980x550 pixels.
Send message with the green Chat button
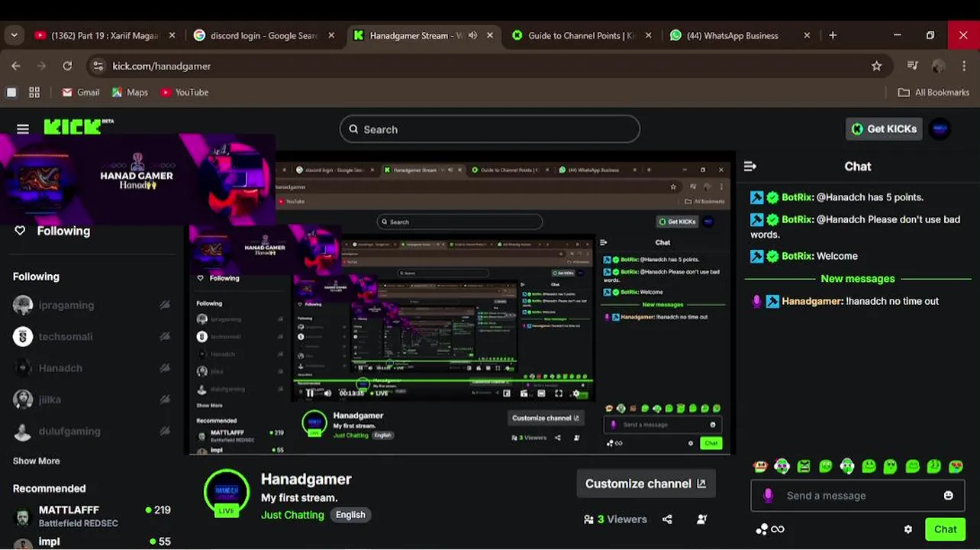[x=945, y=529]
